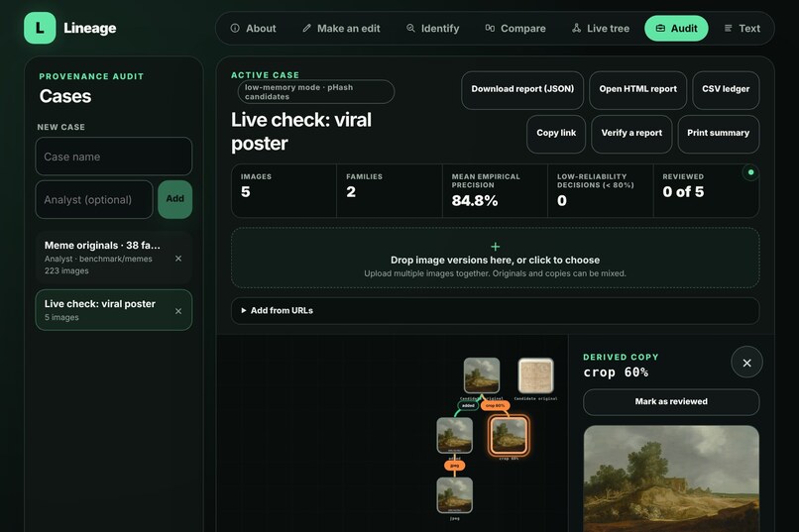
Task: Go to the Identify tab
Action: pyautogui.click(x=432, y=29)
